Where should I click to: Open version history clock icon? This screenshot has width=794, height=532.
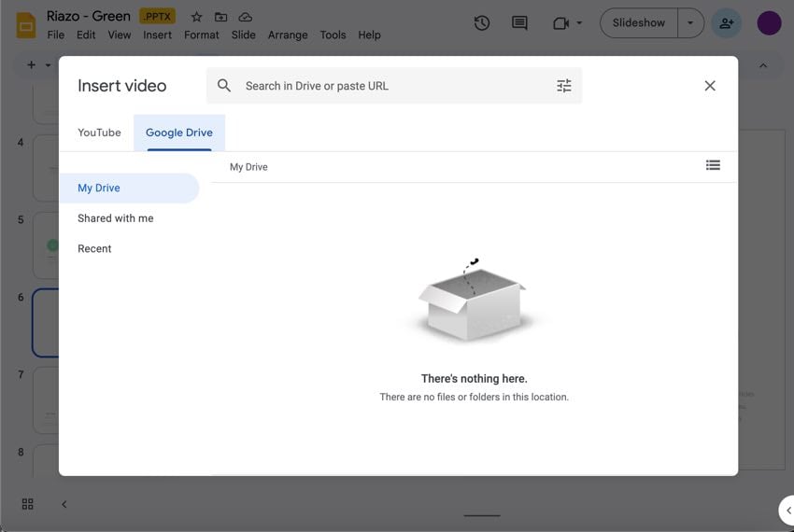pos(482,23)
